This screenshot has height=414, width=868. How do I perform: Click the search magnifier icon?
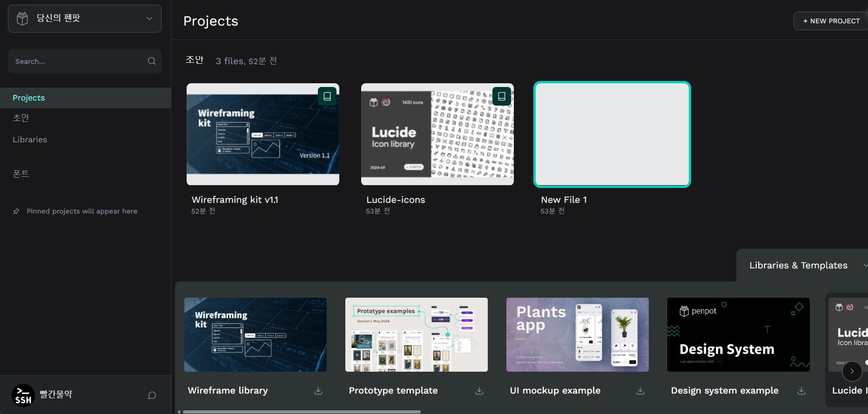152,61
